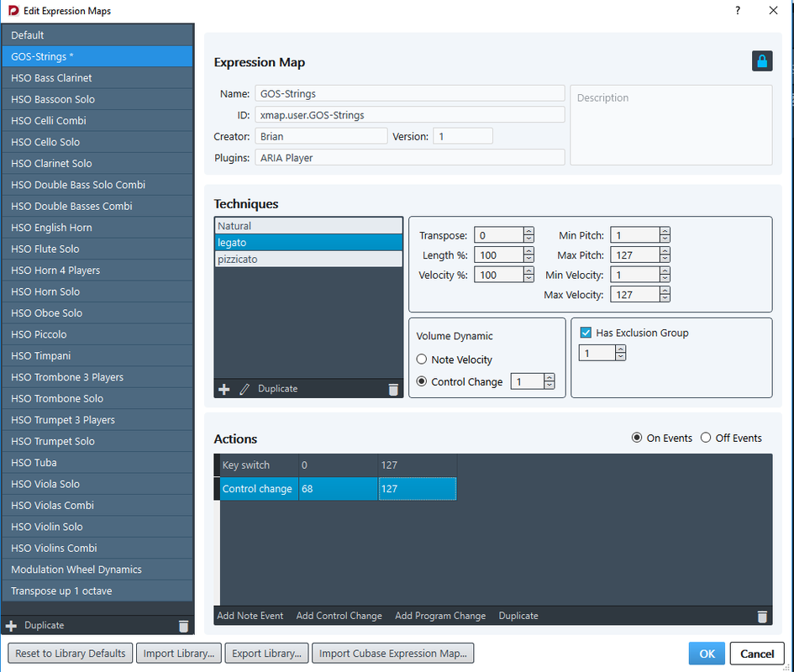Edit the technique with the pencil icon
This screenshot has width=794, height=672.
click(244, 389)
